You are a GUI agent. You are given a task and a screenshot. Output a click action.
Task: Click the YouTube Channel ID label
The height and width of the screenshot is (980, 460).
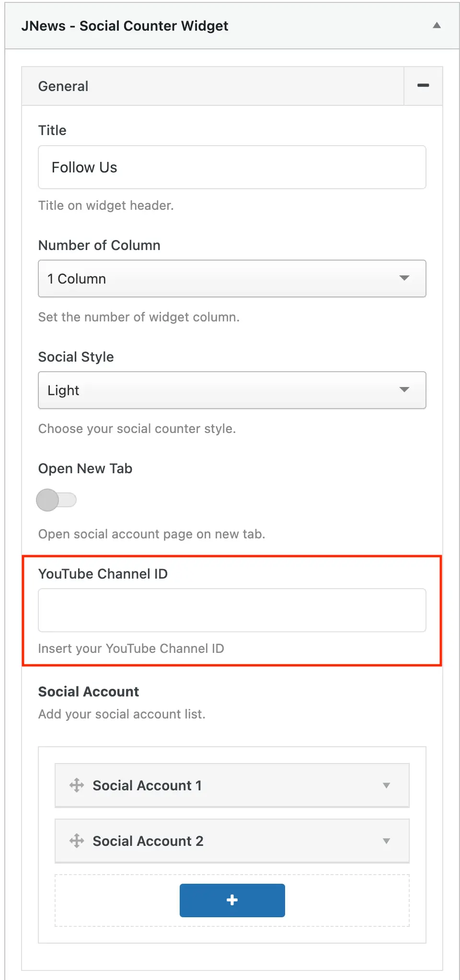pos(103,574)
